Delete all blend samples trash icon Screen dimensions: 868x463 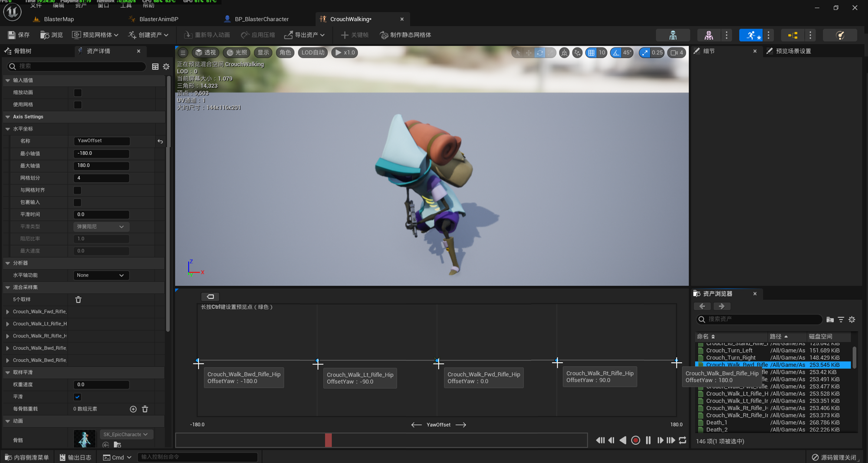pos(78,299)
